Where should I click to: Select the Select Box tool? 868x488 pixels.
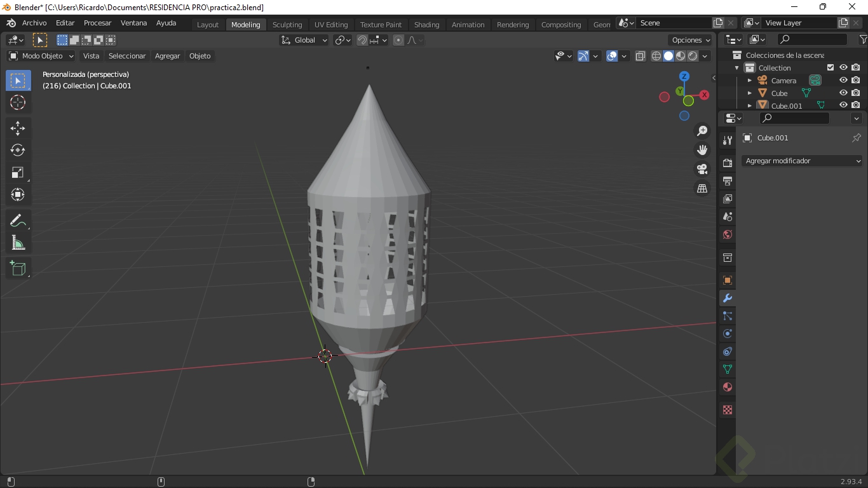pyautogui.click(x=18, y=81)
